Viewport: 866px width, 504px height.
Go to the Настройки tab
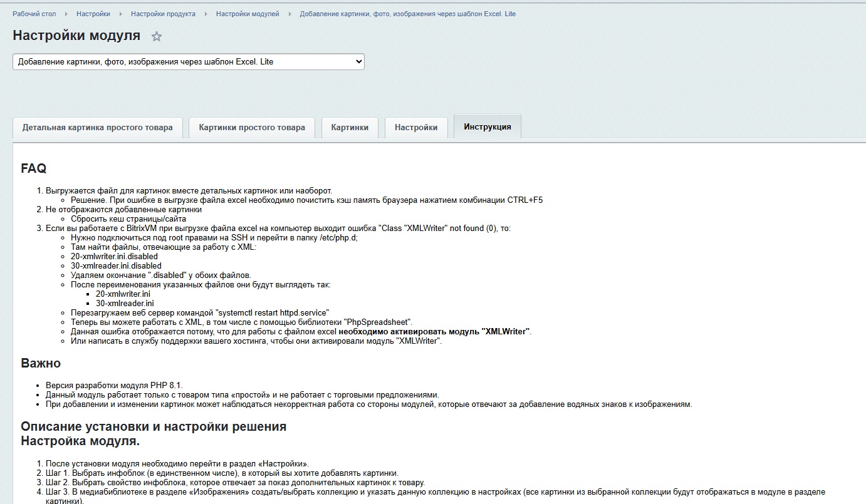pos(416,127)
